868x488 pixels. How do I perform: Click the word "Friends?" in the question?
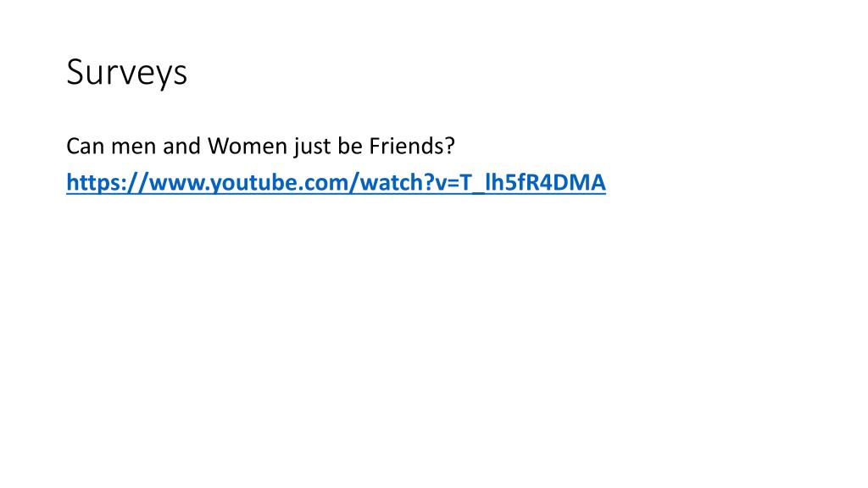[412, 146]
